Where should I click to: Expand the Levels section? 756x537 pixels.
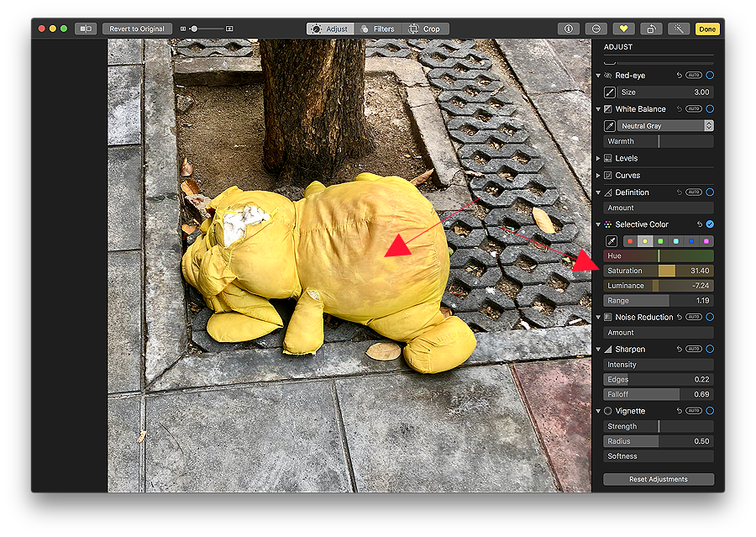(598, 158)
